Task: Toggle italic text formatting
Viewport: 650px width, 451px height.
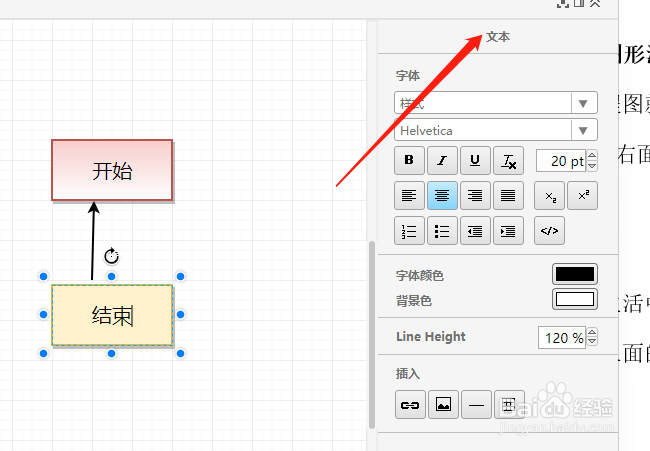Action: 442,160
